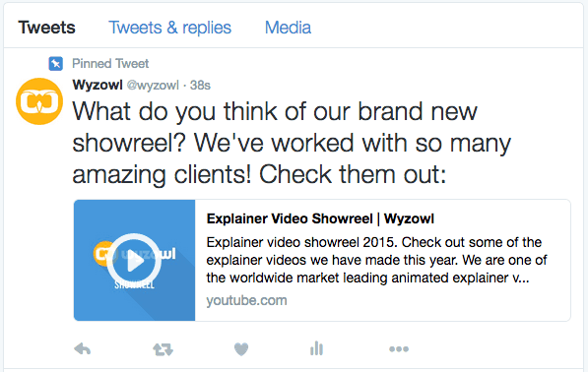Screen dimensions: 588x372
Task: Click the tweet text about brand new showreel
Action: coord(292,143)
